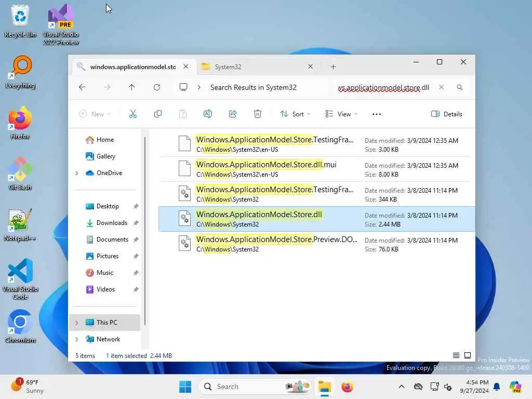This screenshot has height=399, width=532.
Task: Close the System32 tab
Action: (310, 66)
